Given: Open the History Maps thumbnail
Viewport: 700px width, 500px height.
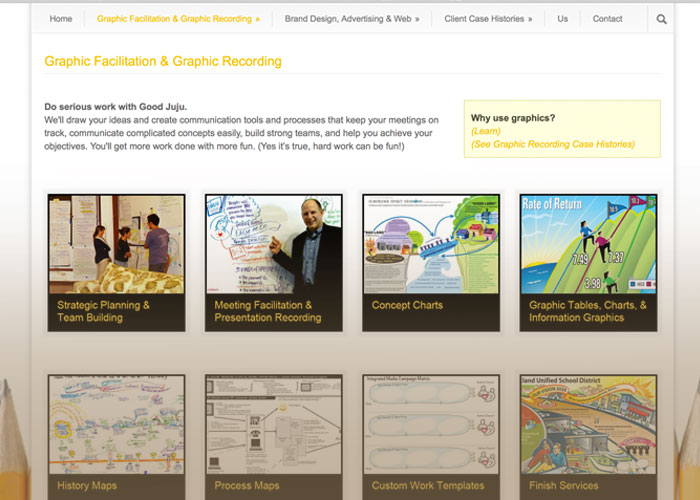Looking at the screenshot, I should (116, 425).
